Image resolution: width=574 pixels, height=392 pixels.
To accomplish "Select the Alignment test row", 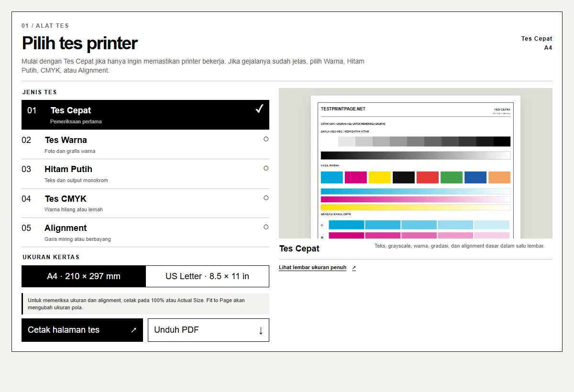I will click(x=145, y=233).
